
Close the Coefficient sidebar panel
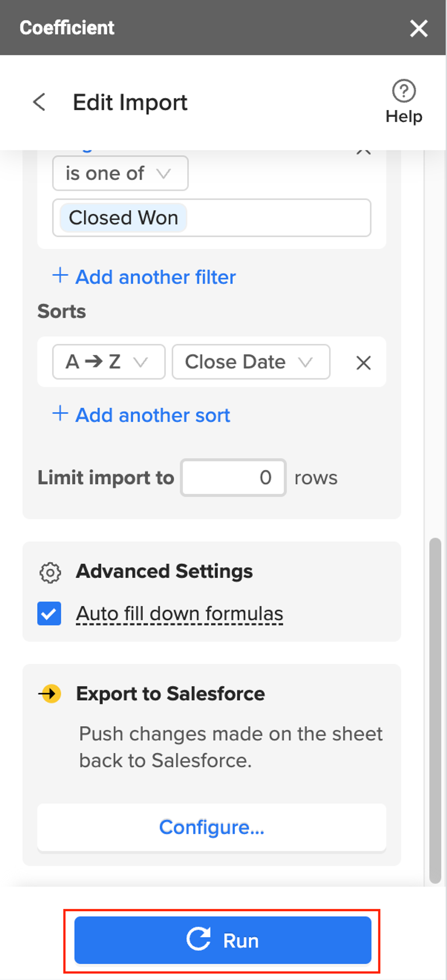click(418, 28)
